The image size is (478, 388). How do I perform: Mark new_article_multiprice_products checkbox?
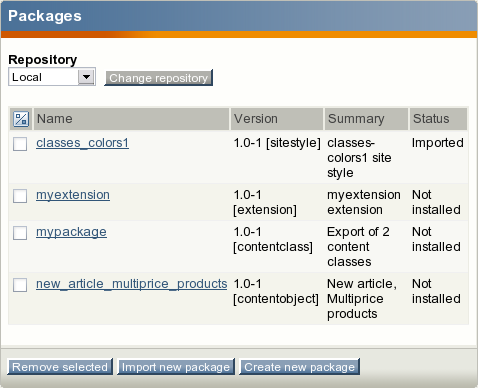20,285
